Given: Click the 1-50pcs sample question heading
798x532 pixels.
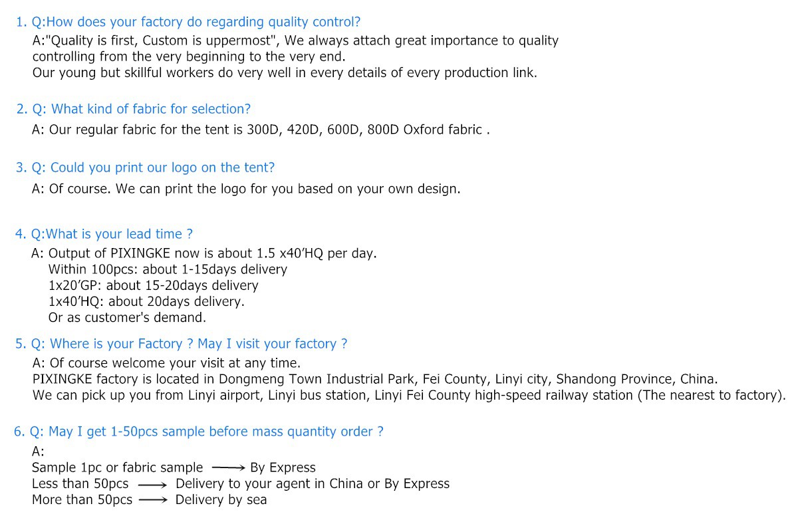Looking at the screenshot, I should pyautogui.click(x=199, y=432).
